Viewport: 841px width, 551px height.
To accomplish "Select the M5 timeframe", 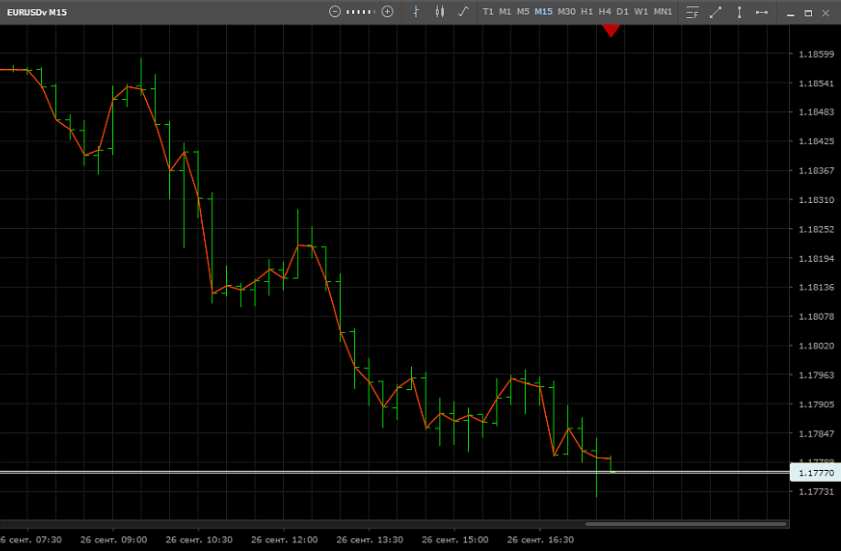I will (x=523, y=12).
